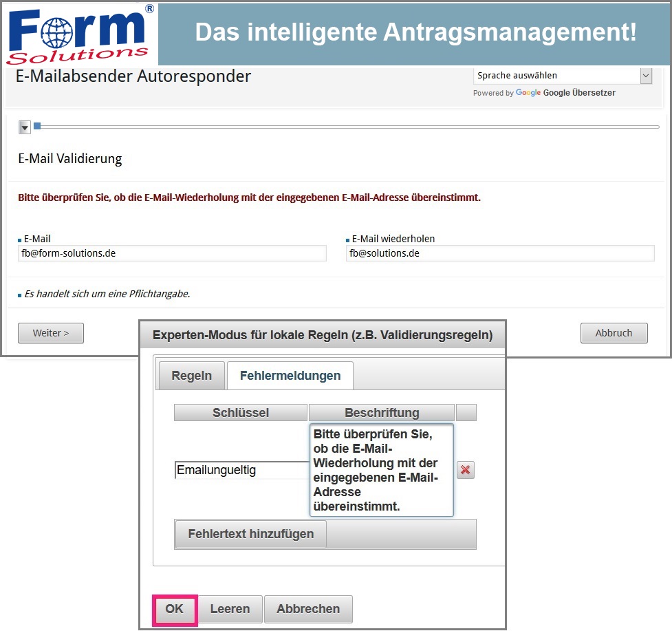The height and width of the screenshot is (631, 672).
Task: Focus the E-Mail input field
Action: 172,253
